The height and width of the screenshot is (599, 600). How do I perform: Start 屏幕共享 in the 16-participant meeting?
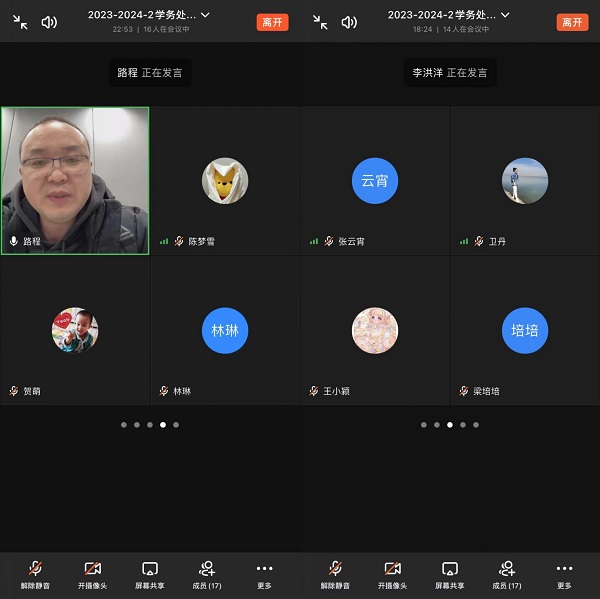tap(150, 574)
